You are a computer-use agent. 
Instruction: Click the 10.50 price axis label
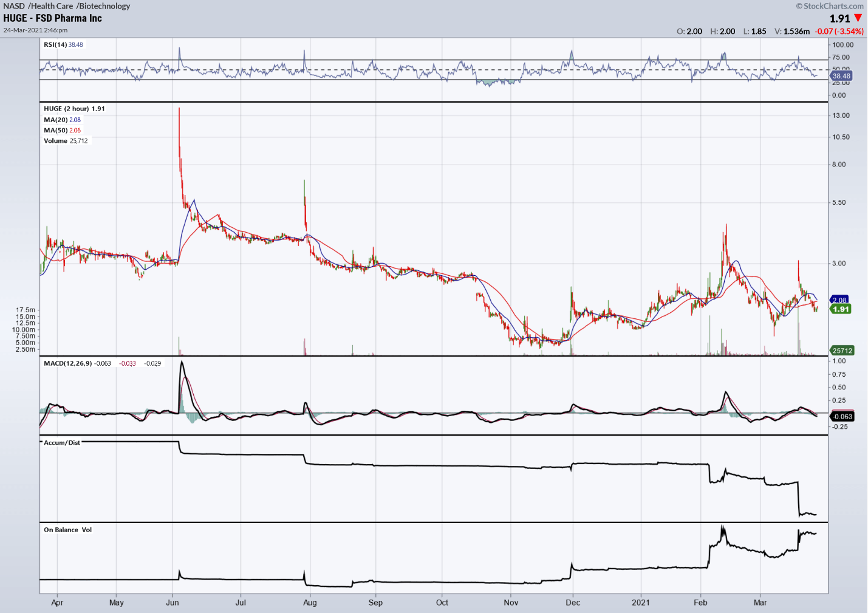click(841, 137)
